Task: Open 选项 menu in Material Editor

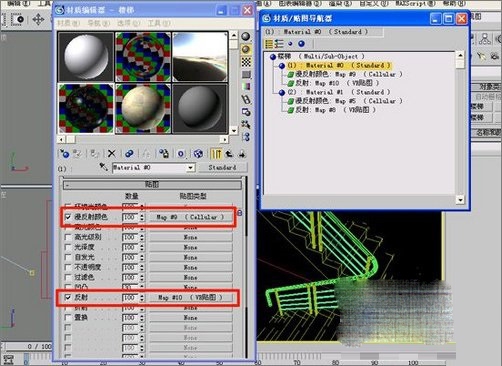Action: click(x=128, y=23)
